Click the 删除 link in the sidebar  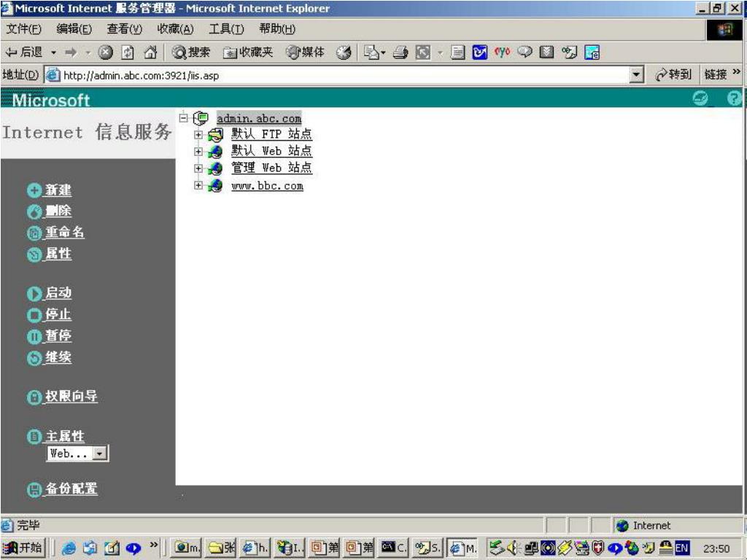[58, 211]
